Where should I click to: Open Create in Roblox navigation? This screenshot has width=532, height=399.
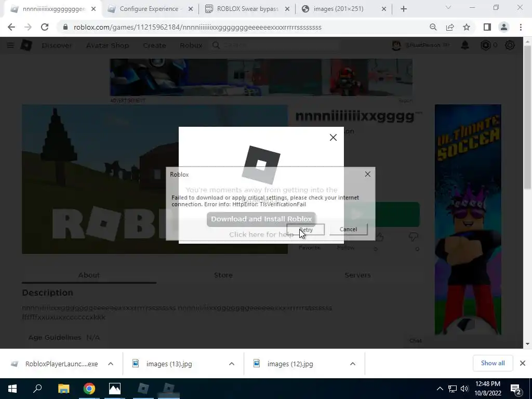tap(154, 46)
